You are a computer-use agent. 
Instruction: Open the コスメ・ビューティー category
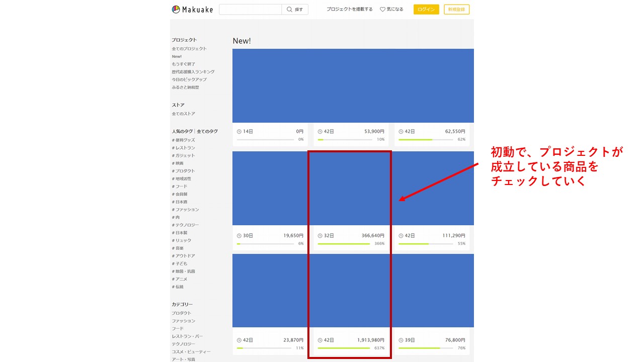pos(191,352)
